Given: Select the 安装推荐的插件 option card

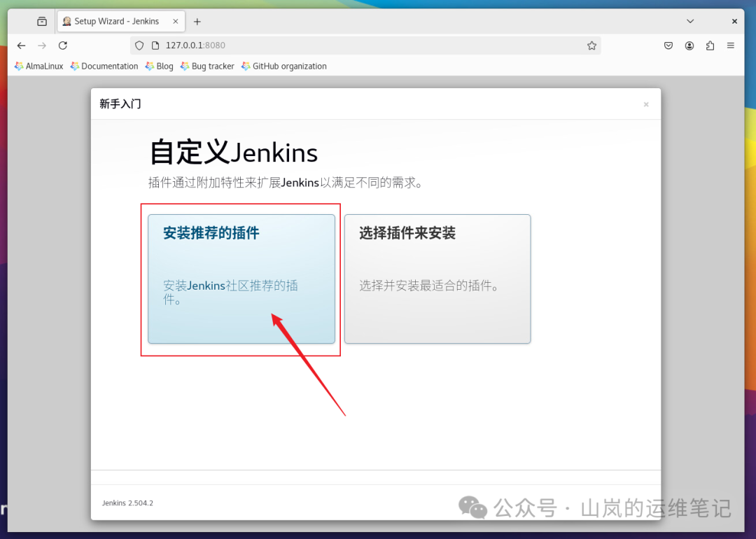Looking at the screenshot, I should point(241,279).
